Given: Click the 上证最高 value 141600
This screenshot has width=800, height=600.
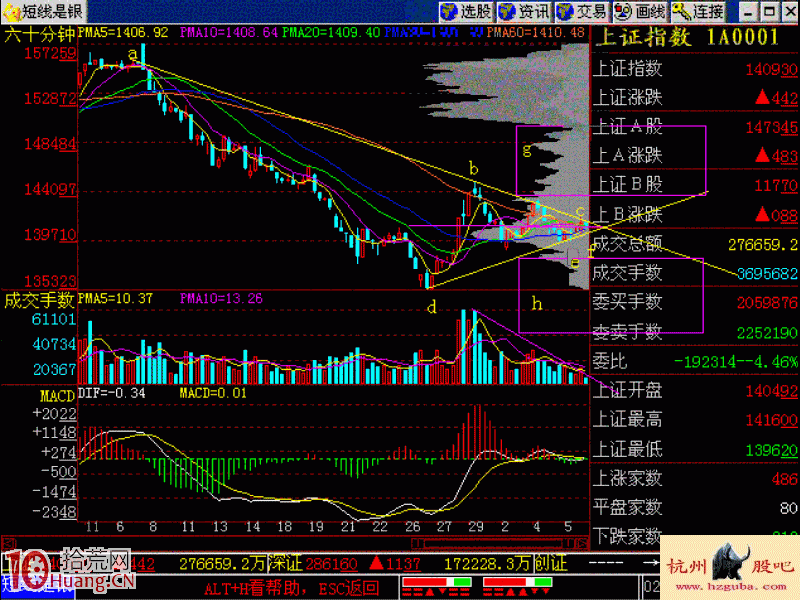Looking at the screenshot, I should click(771, 420).
